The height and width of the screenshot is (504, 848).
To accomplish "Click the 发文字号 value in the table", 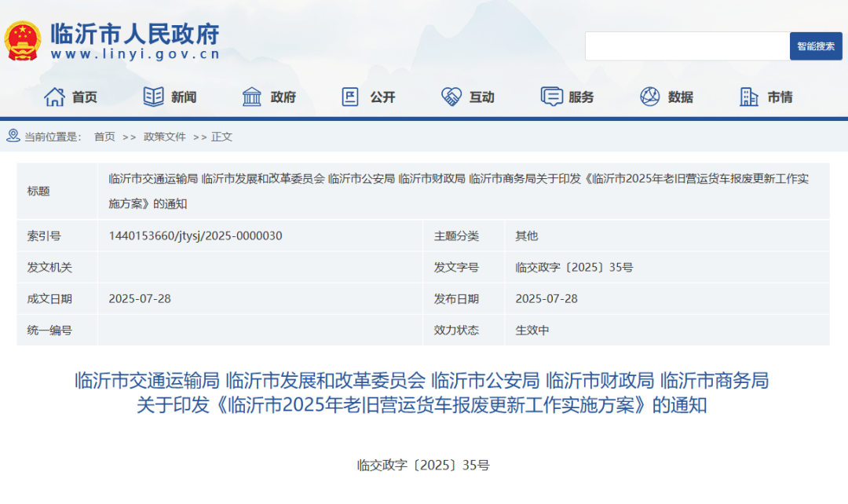I will tap(574, 267).
